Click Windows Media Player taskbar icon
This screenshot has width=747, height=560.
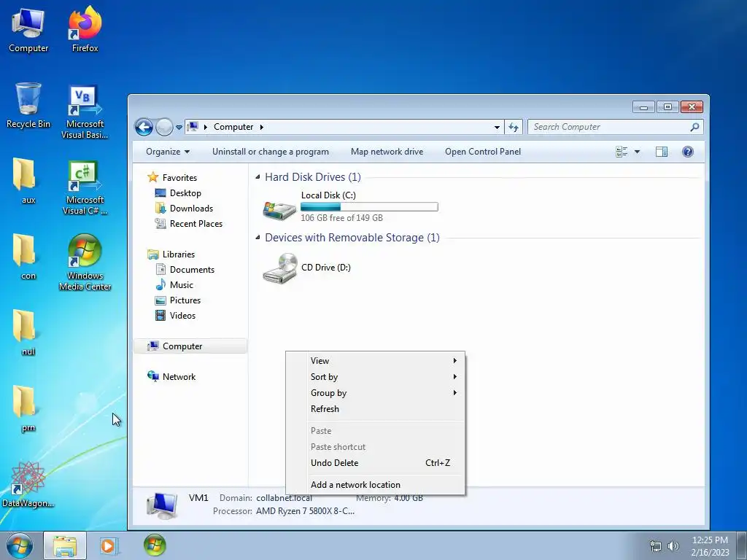(x=109, y=545)
